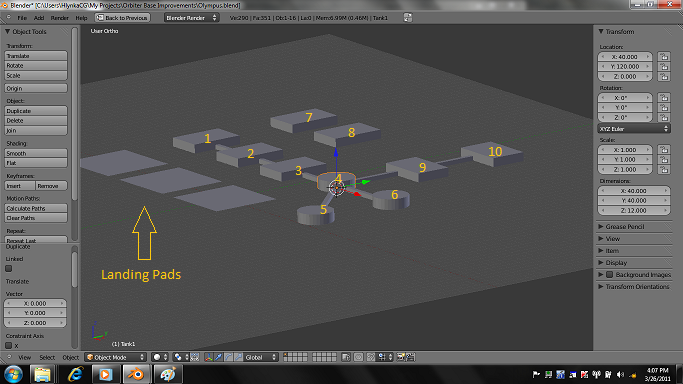
Task: Click the first layer button grid
Action: tap(295, 357)
